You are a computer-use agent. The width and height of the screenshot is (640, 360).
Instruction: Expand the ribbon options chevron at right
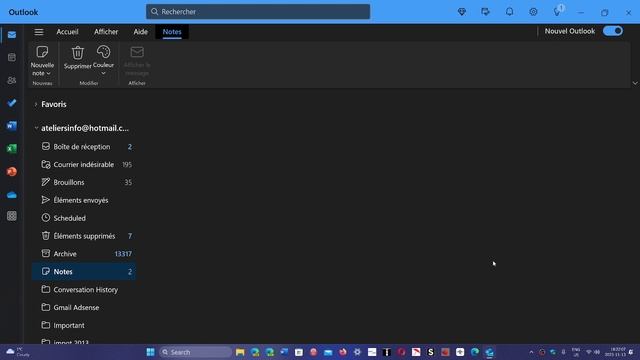point(635,83)
